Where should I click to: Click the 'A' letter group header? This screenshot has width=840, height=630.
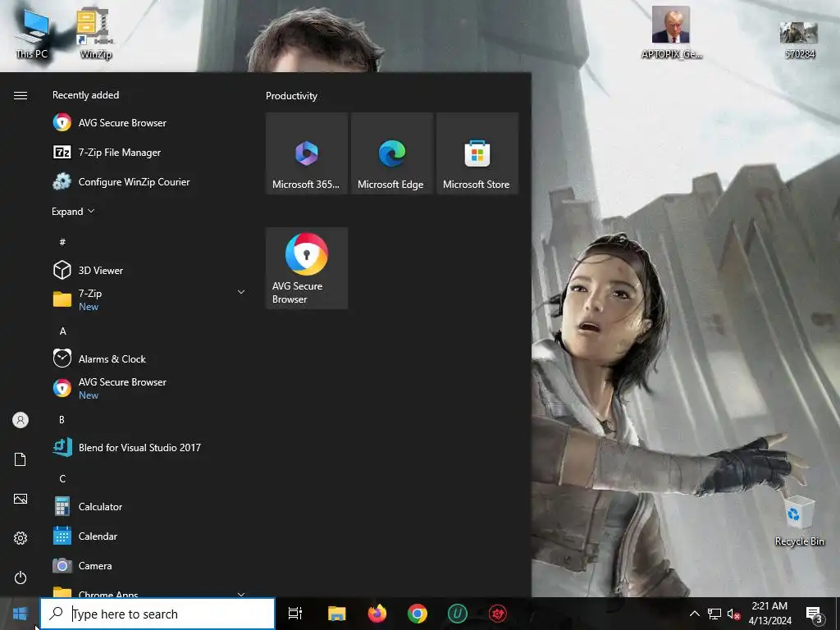tap(62, 331)
